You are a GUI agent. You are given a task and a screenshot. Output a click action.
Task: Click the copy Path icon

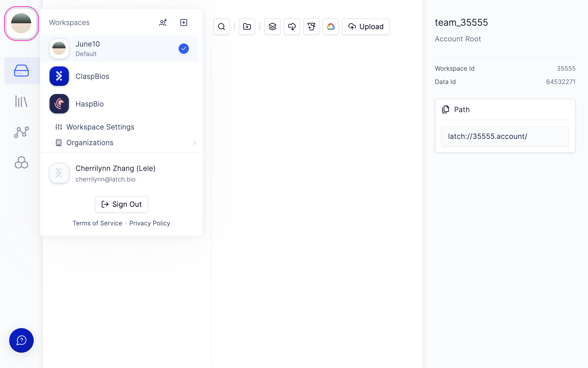[446, 109]
